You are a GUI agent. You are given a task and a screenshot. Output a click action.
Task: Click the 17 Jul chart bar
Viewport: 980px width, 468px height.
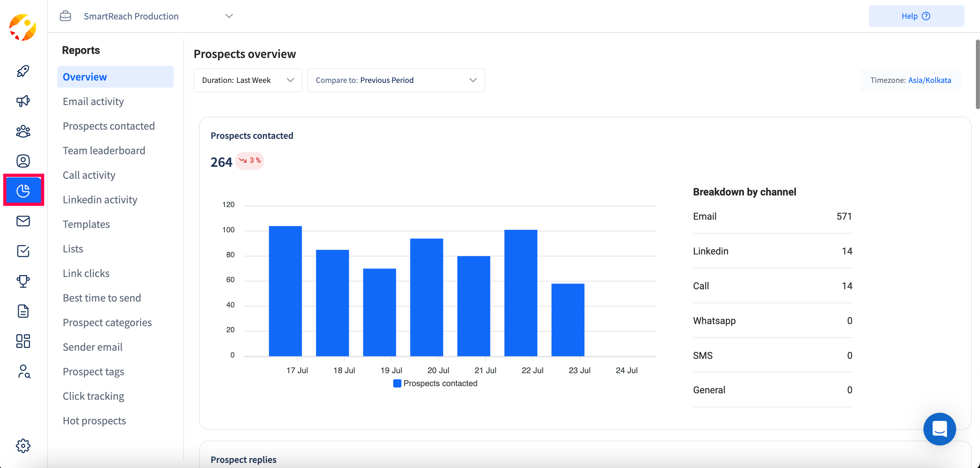coord(285,291)
